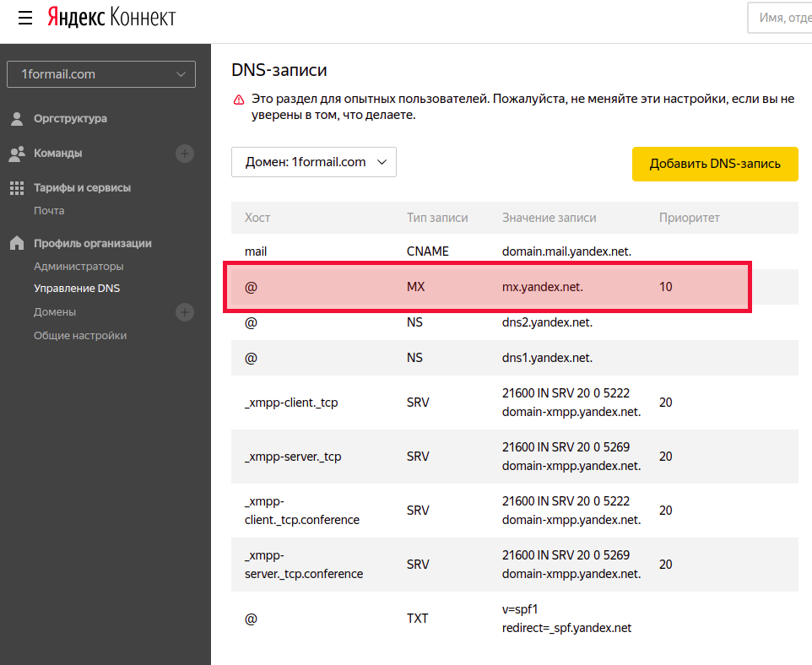Click Добавить DNS-запись button
This screenshot has width=812, height=665.
click(x=715, y=164)
